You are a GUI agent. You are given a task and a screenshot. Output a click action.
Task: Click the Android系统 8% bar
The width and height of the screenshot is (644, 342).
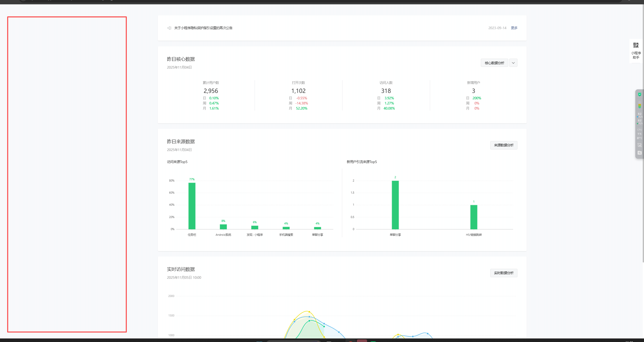223,227
